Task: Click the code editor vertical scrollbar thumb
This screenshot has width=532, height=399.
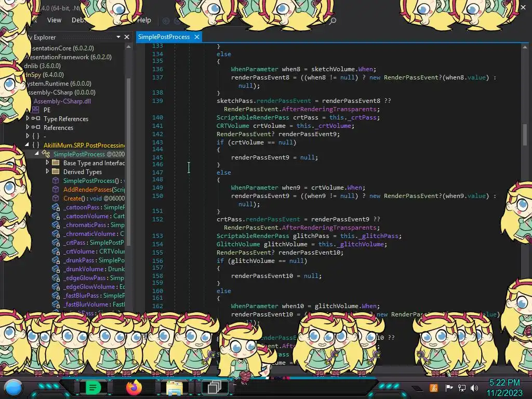Action: coord(525,135)
